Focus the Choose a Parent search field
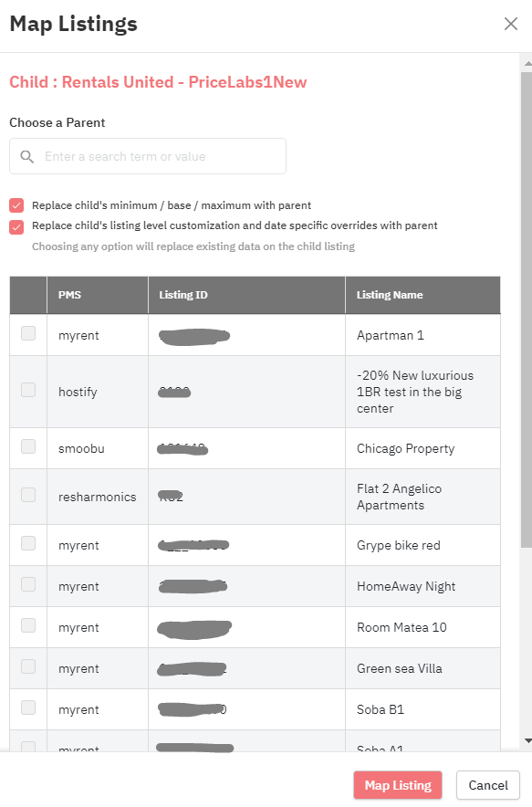Viewport: 532px width, 807px height. 148,156
